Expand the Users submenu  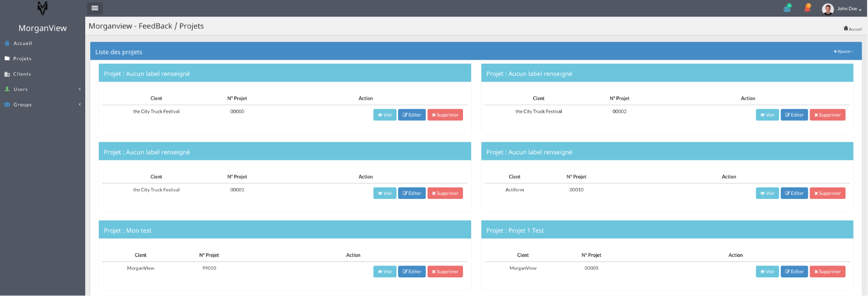point(20,89)
